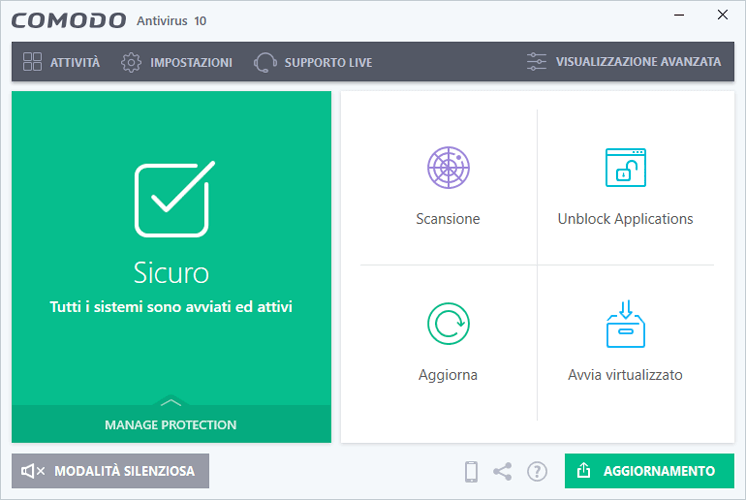Close the Comodo Antivirus window

[723, 15]
